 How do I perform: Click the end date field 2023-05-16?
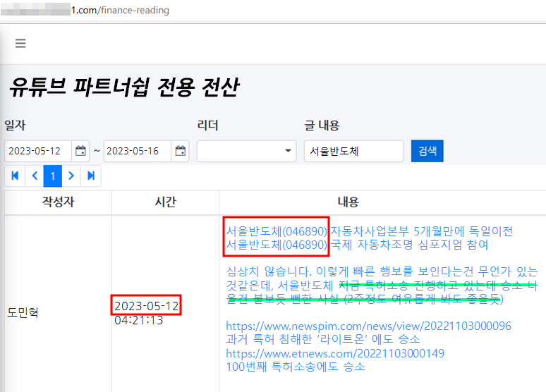[x=138, y=151]
